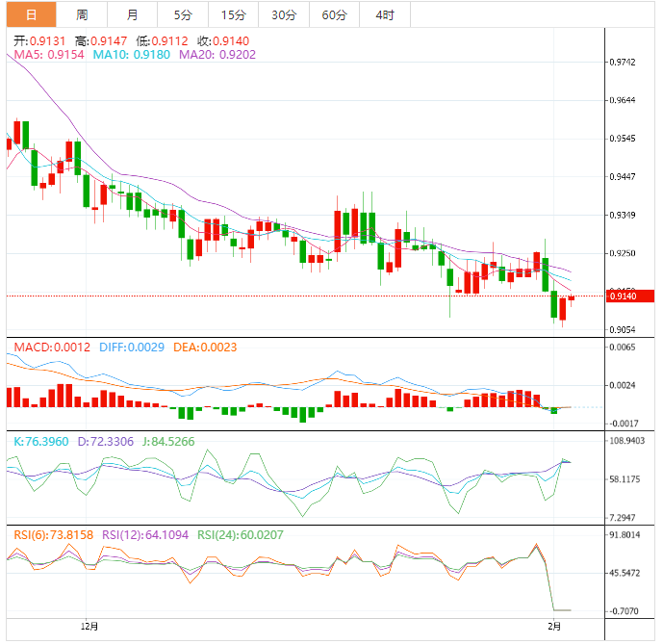Select the 15分 timeframe tab
Image resolution: width=663 pixels, height=644 pixels.
(233, 14)
